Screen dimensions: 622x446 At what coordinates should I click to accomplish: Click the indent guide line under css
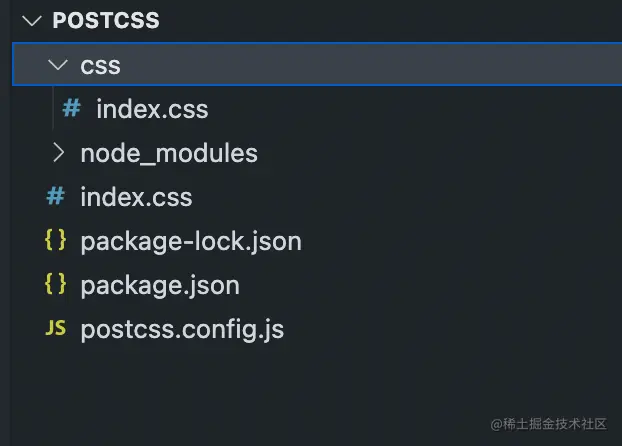point(53,109)
